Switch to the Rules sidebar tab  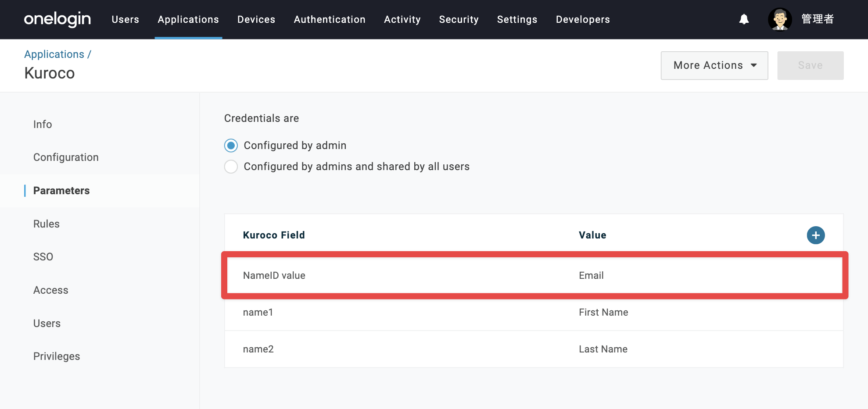(x=47, y=224)
